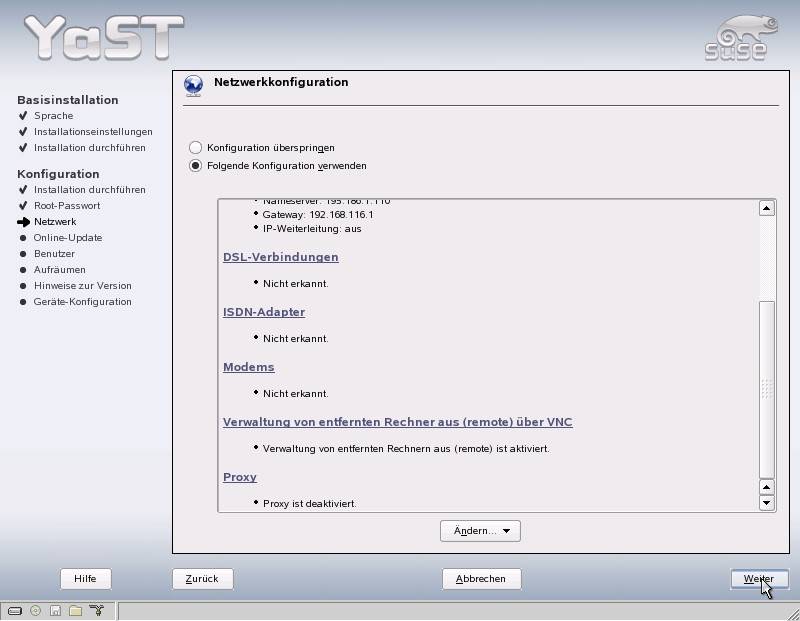Open the Ändern dropdown menu

point(480,531)
